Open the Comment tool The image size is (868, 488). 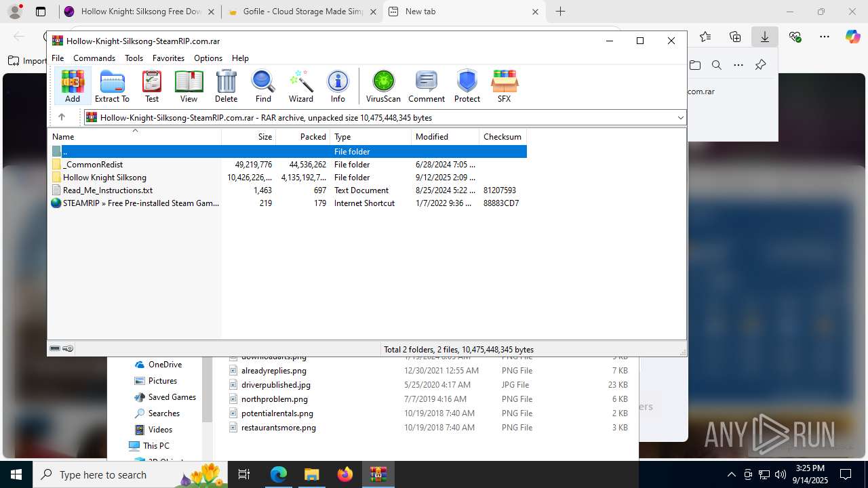[427, 86]
